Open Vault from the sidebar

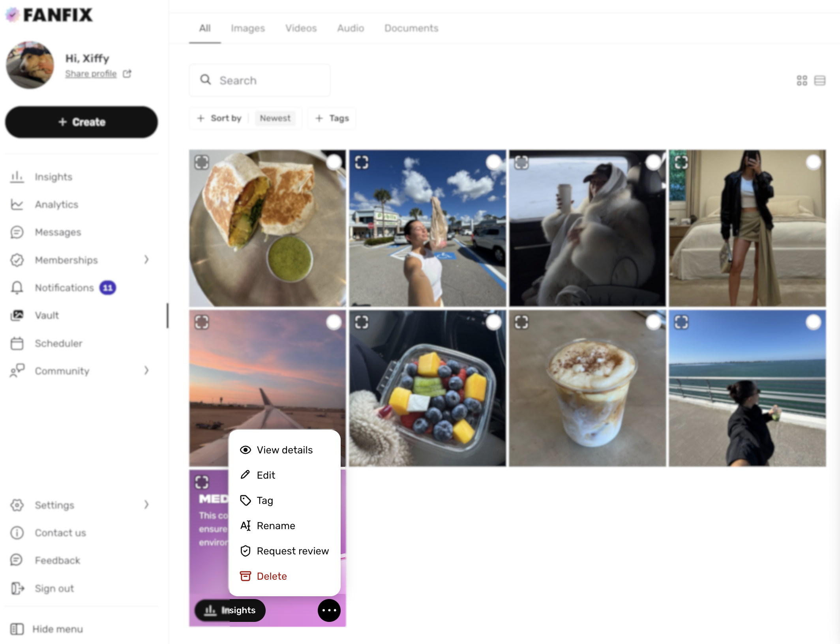pos(47,315)
